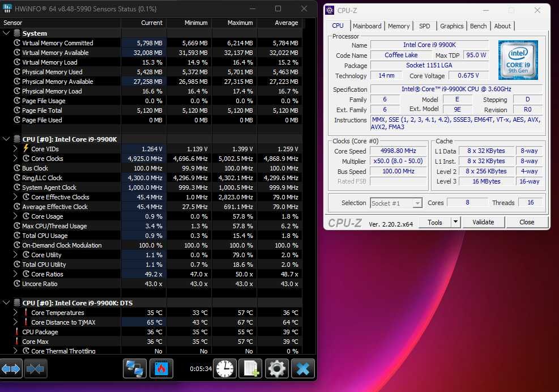Click the Bus Clock row clock icon
Screen dimensions: 559x392
pos(17,168)
